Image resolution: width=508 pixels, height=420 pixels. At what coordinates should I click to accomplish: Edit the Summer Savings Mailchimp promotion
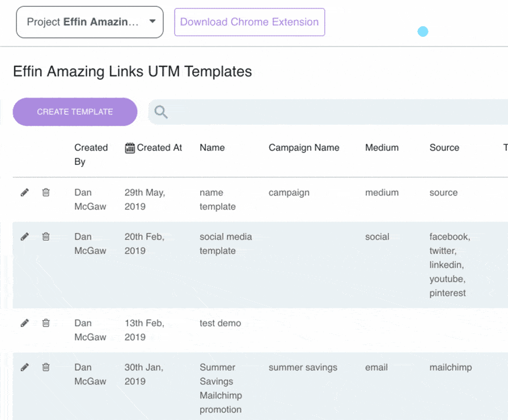(24, 367)
